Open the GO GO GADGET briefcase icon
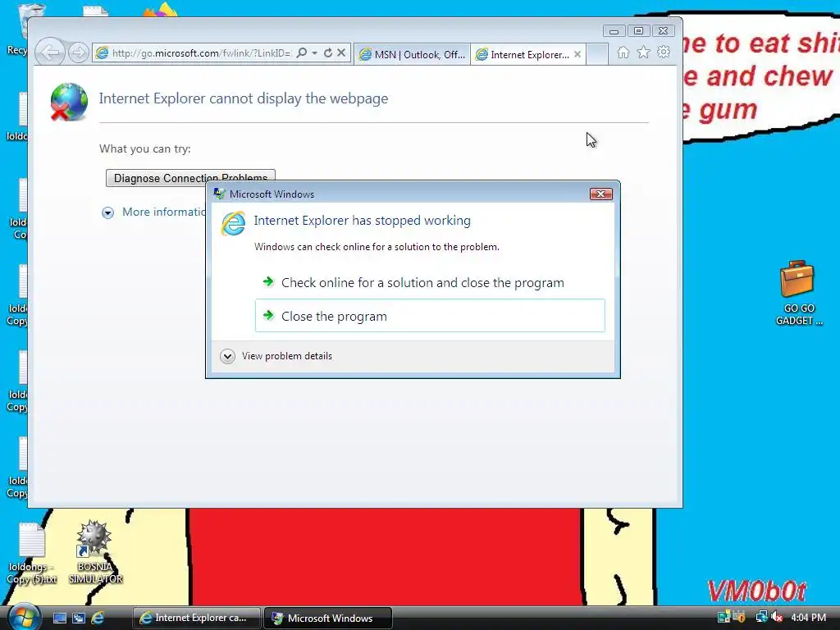 pyautogui.click(x=797, y=293)
